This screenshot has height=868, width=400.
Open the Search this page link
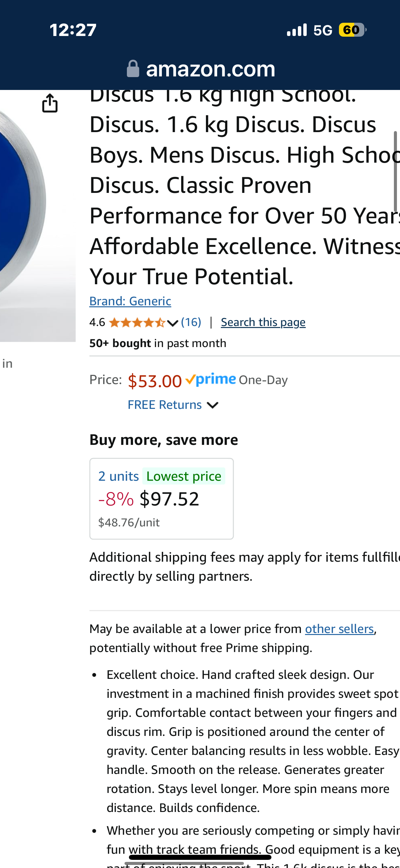pos(263,322)
